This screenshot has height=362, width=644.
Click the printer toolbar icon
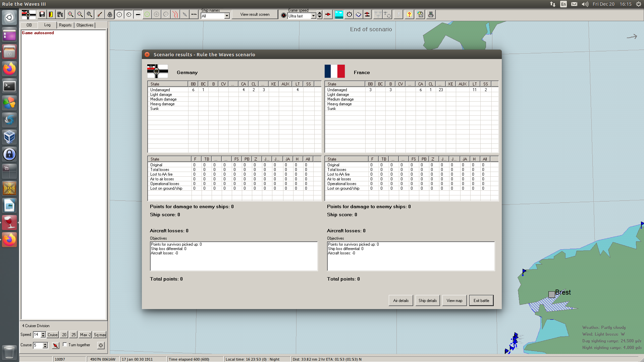point(431,14)
